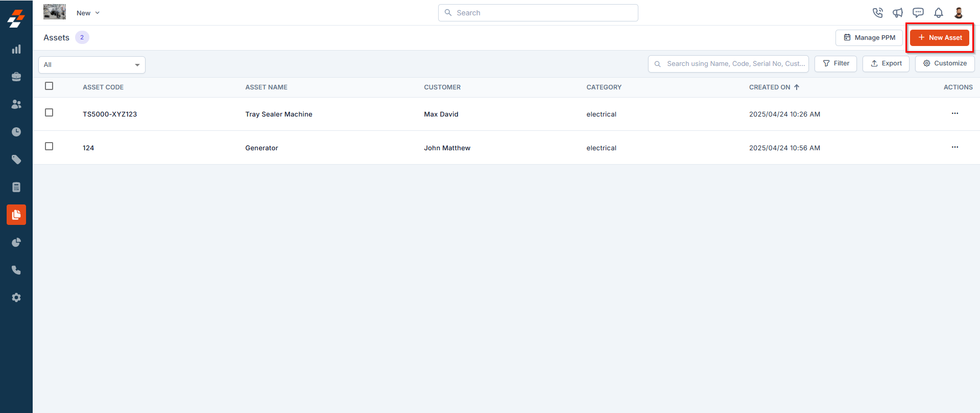Open the dashboard bar chart sidebar icon
Image resolution: width=980 pixels, height=413 pixels.
16,49
